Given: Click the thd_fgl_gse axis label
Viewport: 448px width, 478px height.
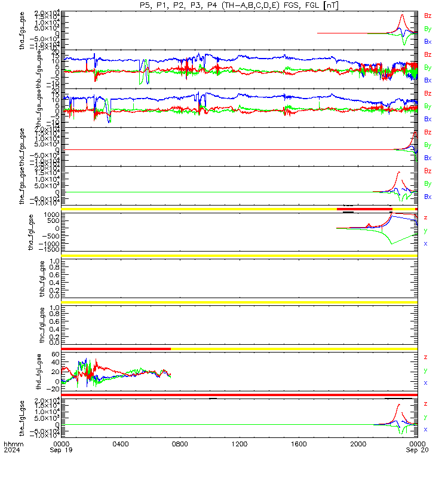Looking at the screenshot, I should click(39, 372).
